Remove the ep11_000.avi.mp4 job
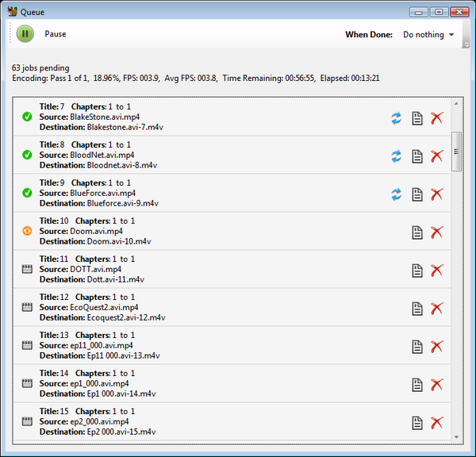Image resolution: width=476 pixels, height=457 pixels. pos(437,347)
